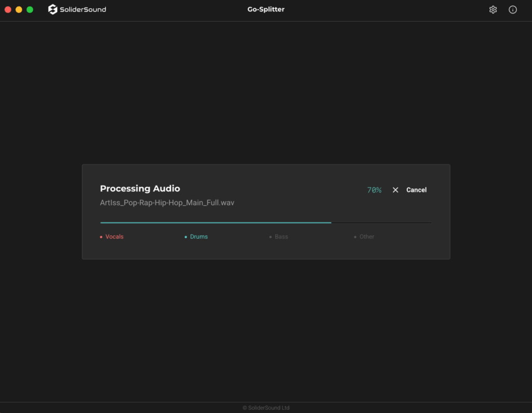Click the teal dot beside Drums
Screen dimensions: 532x413
pyautogui.click(x=186, y=237)
